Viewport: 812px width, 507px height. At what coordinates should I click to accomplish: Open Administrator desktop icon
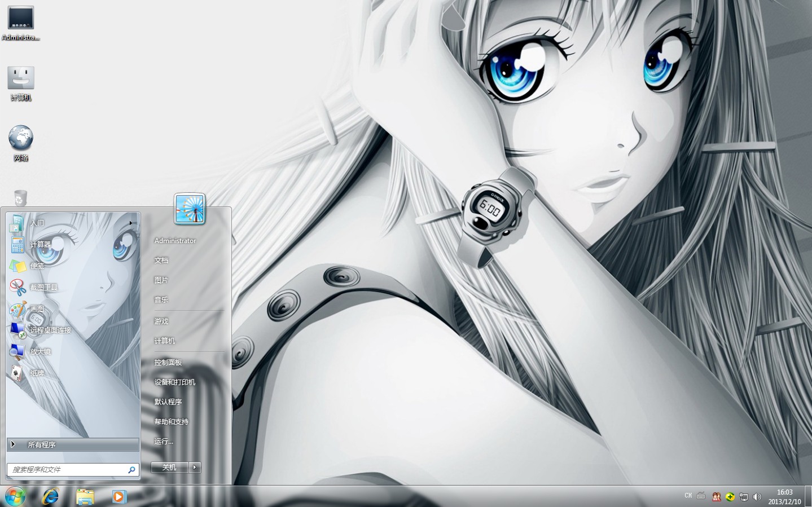21,24
